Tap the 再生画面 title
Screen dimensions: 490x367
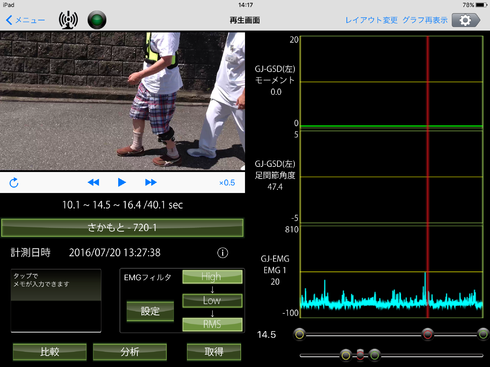coord(245,20)
